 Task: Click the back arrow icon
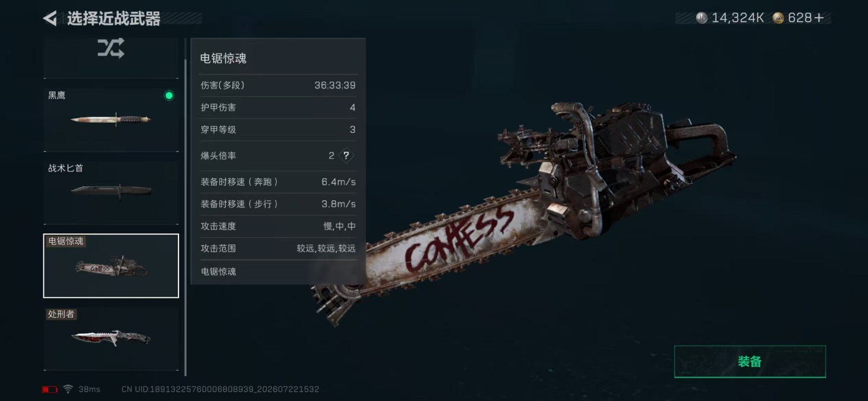pos(50,18)
